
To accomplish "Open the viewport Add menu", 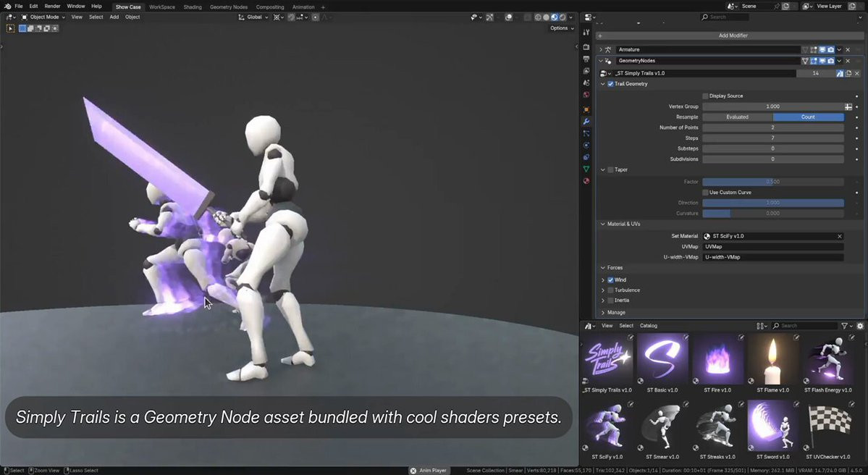I will [114, 17].
